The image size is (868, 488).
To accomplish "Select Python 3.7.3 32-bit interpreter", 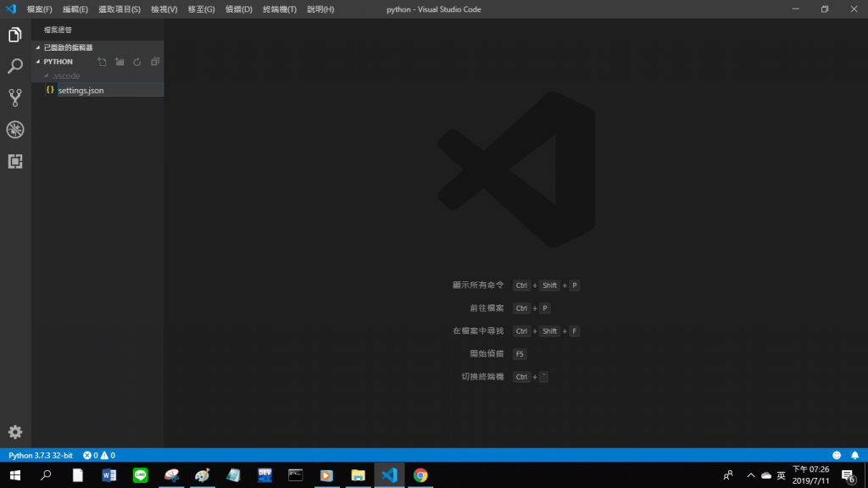I will [x=41, y=455].
